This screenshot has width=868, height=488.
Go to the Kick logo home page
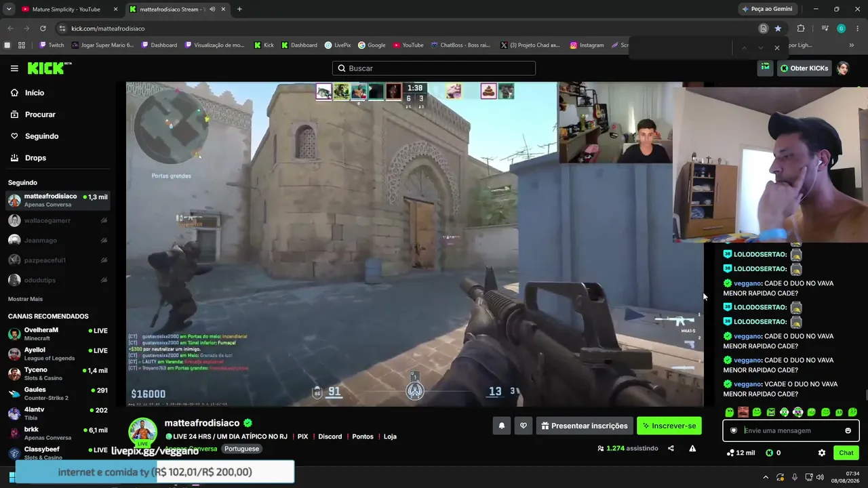pyautogui.click(x=49, y=68)
